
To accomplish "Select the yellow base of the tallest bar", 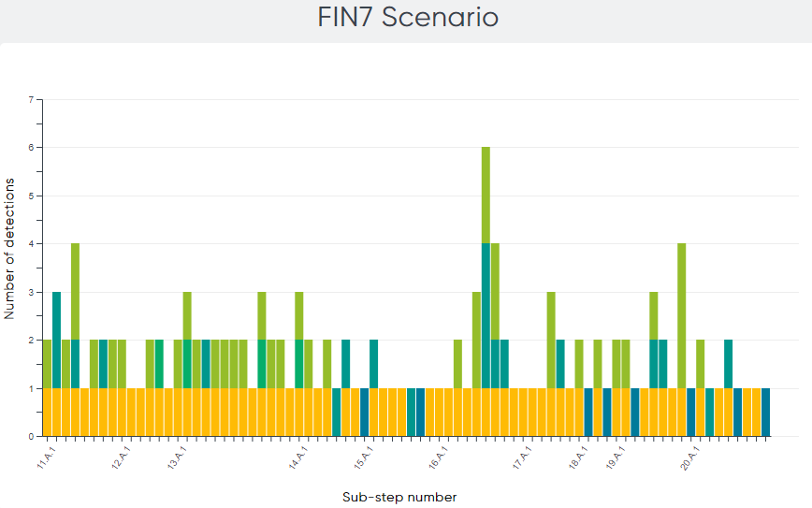I will (x=486, y=412).
